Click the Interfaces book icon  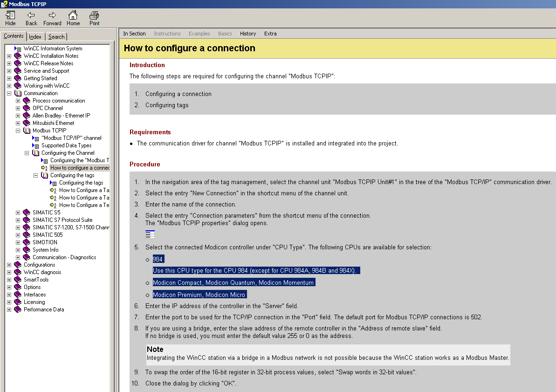[18, 295]
